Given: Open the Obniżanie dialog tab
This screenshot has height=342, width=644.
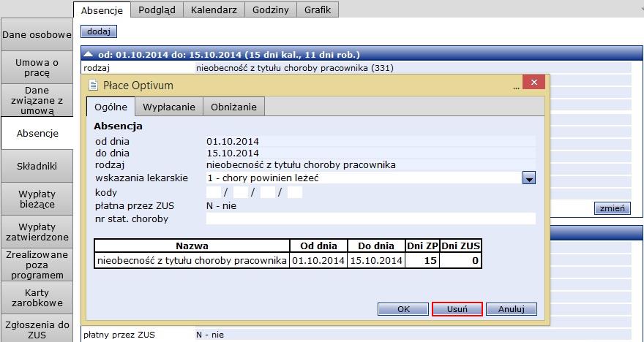Looking at the screenshot, I should tap(233, 107).
